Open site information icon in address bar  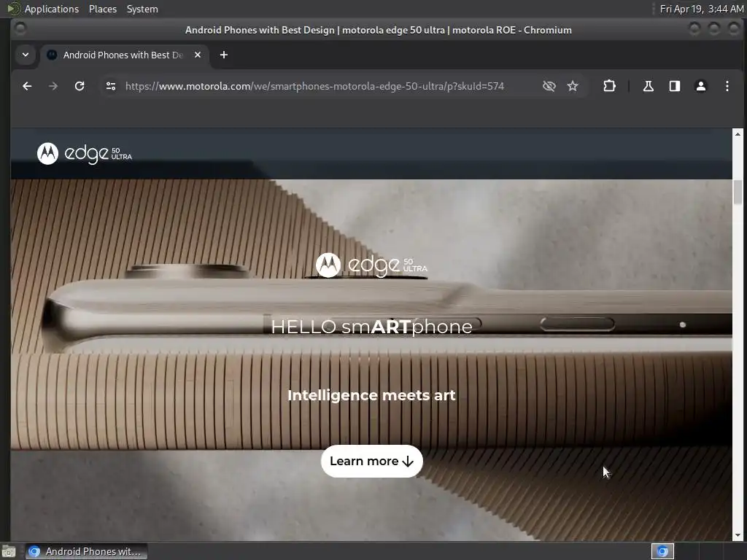tap(111, 86)
